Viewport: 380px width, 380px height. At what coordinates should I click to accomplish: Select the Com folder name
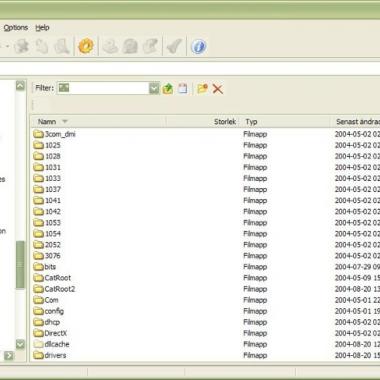(51, 300)
